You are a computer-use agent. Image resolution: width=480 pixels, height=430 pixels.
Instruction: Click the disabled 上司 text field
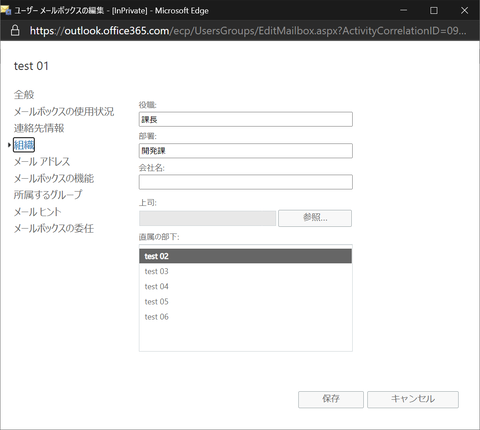click(207, 218)
